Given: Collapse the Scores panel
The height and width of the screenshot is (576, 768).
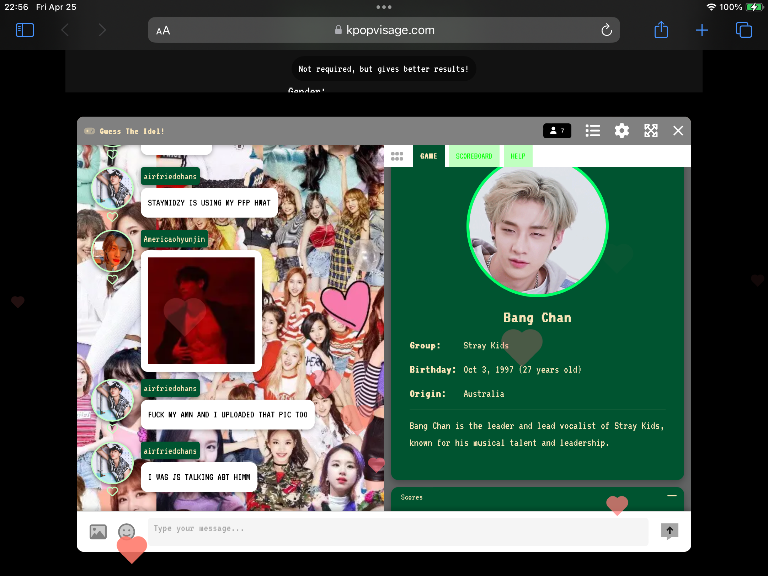Looking at the screenshot, I should pyautogui.click(x=672, y=496).
